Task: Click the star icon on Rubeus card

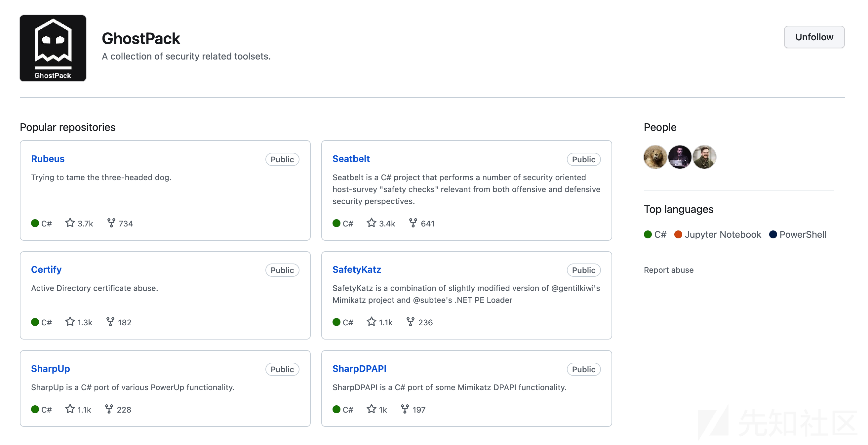Action: [70, 223]
